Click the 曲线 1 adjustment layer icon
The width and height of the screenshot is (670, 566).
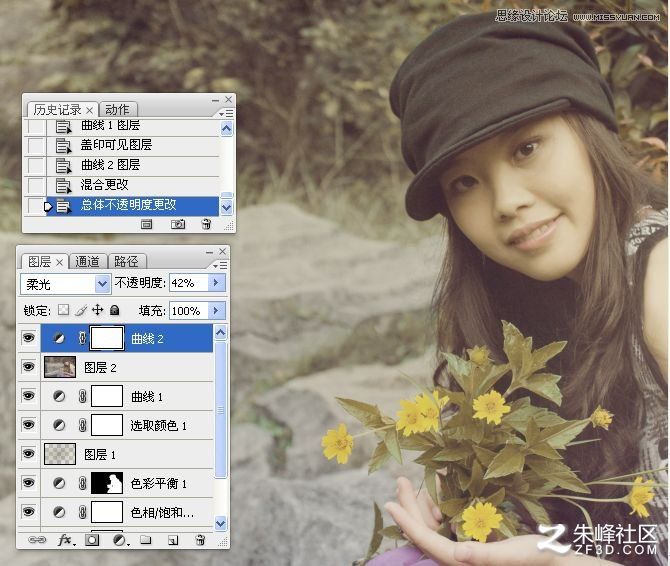(x=59, y=396)
